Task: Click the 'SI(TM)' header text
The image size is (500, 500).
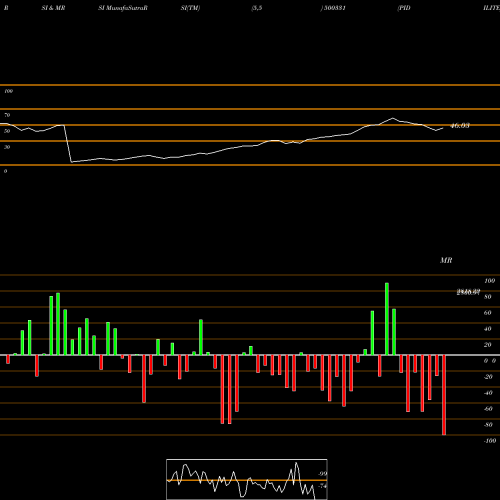Action: pos(190,8)
